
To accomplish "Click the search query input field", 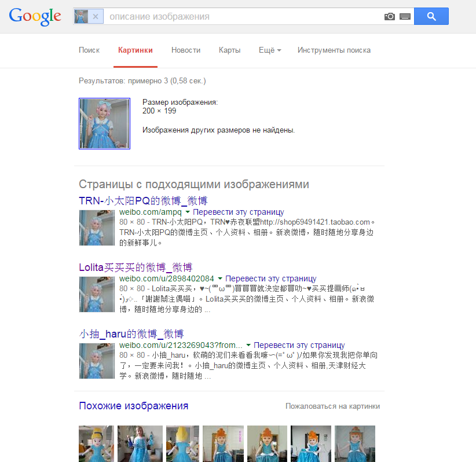I will coord(243,16).
